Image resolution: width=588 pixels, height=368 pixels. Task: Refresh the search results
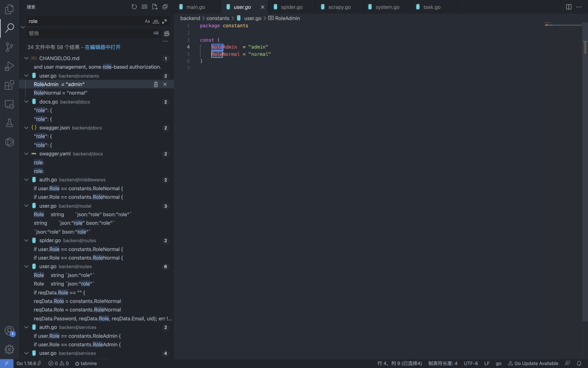134,7
